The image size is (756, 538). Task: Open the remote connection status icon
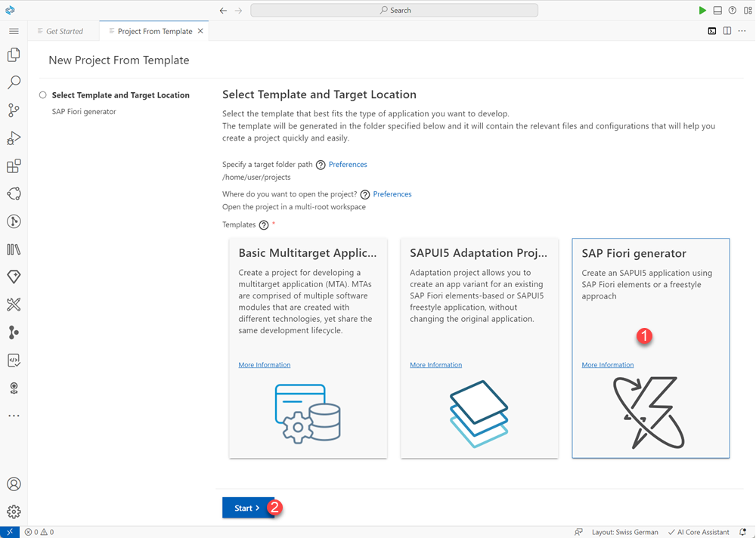pos(10,532)
